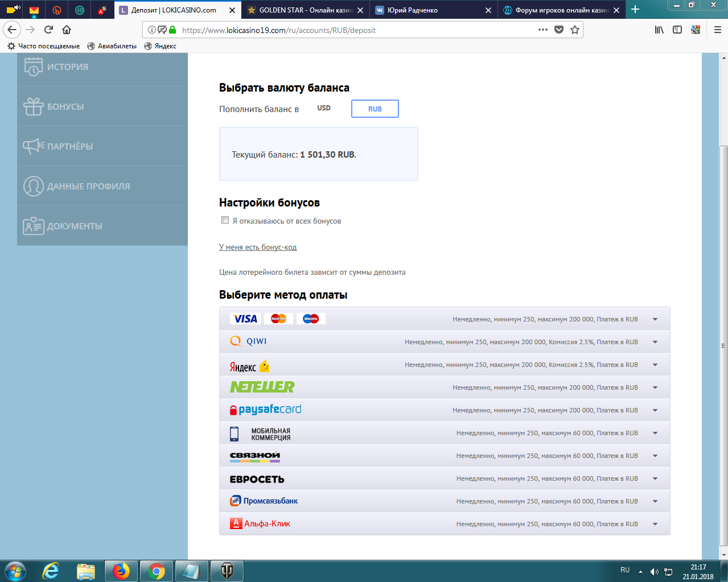Screen dimensions: 728x582
Task: Expand the VISA payment row arrow
Action: [x=655, y=319]
